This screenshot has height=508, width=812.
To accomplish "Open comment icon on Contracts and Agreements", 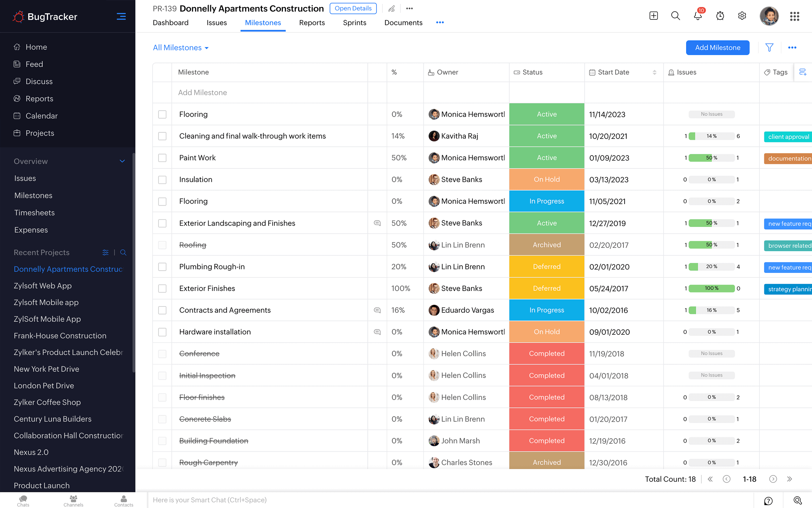I will click(x=377, y=310).
